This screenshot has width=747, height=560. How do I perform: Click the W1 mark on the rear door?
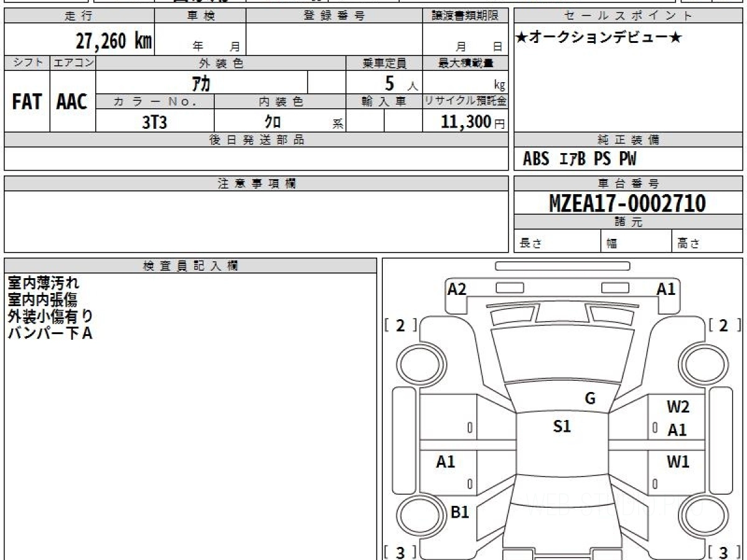678,462
